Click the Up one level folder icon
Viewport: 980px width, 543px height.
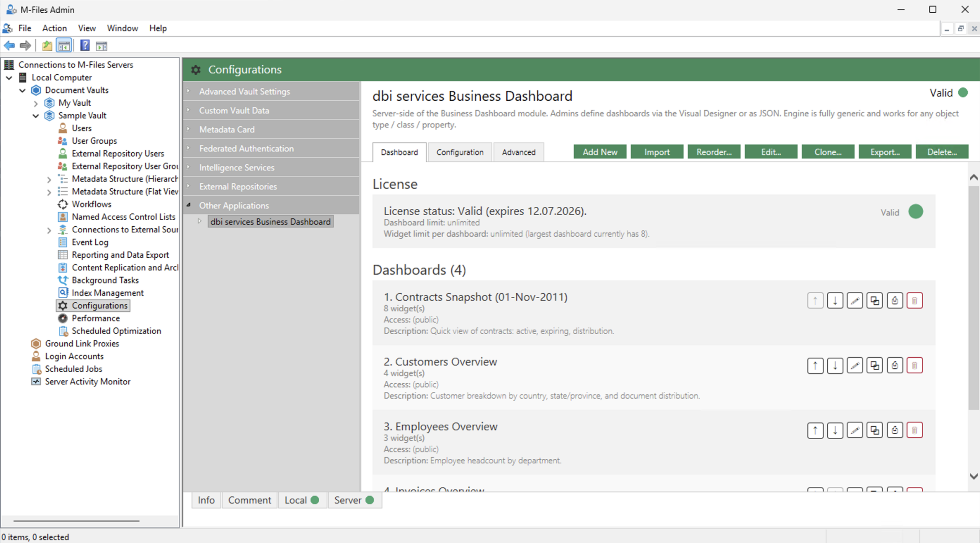(47, 46)
